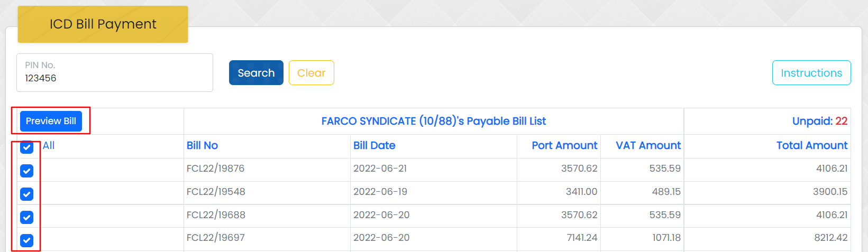Viewport: 868px width, 252px height.
Task: Click the Bill No column header
Action: click(x=202, y=146)
